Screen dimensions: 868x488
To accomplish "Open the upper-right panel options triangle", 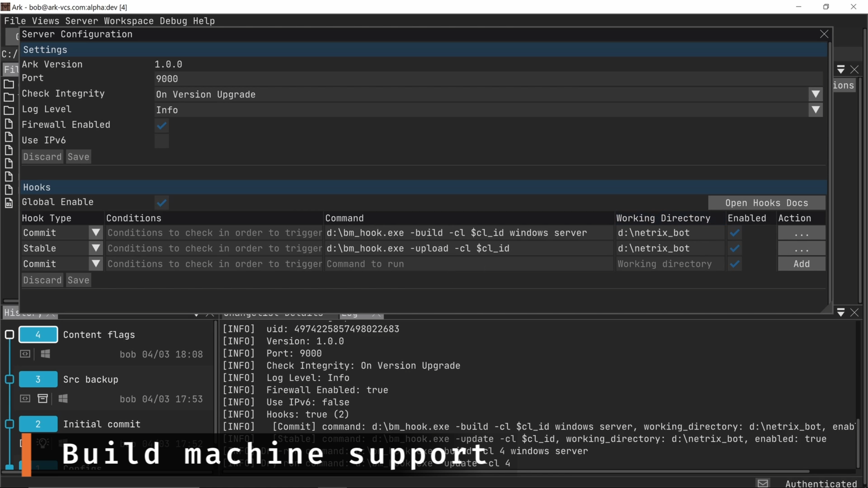I will pyautogui.click(x=841, y=69).
